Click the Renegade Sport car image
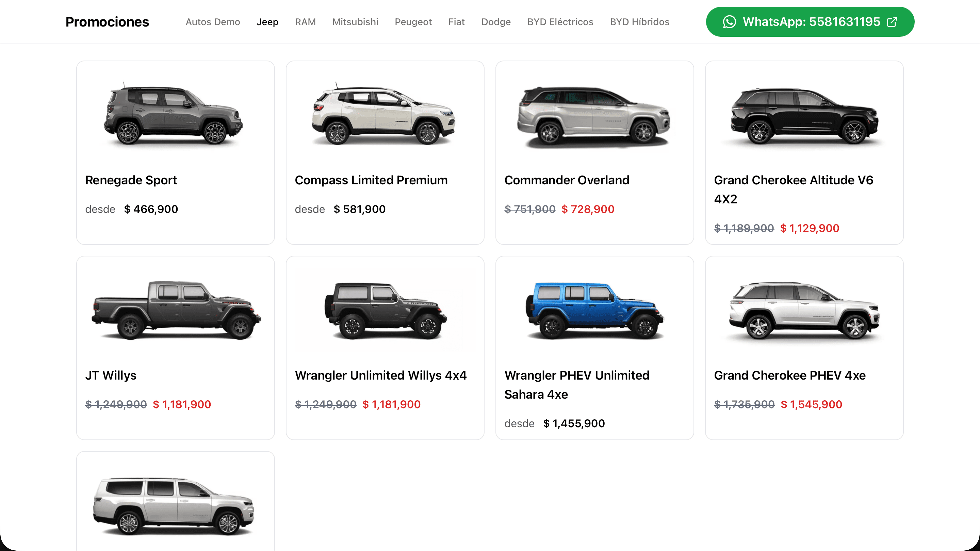 174,115
